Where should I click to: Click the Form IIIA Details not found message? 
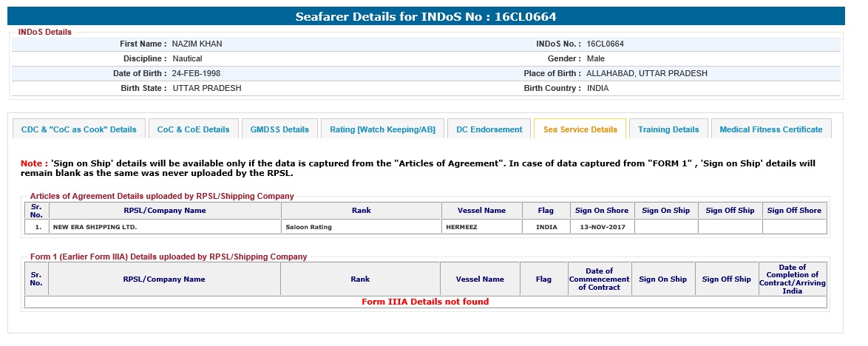pos(425,302)
